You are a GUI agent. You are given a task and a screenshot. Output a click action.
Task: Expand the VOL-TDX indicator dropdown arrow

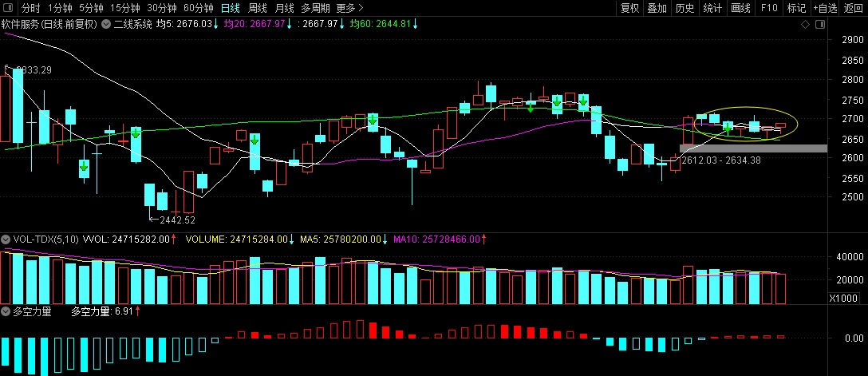tap(6, 239)
